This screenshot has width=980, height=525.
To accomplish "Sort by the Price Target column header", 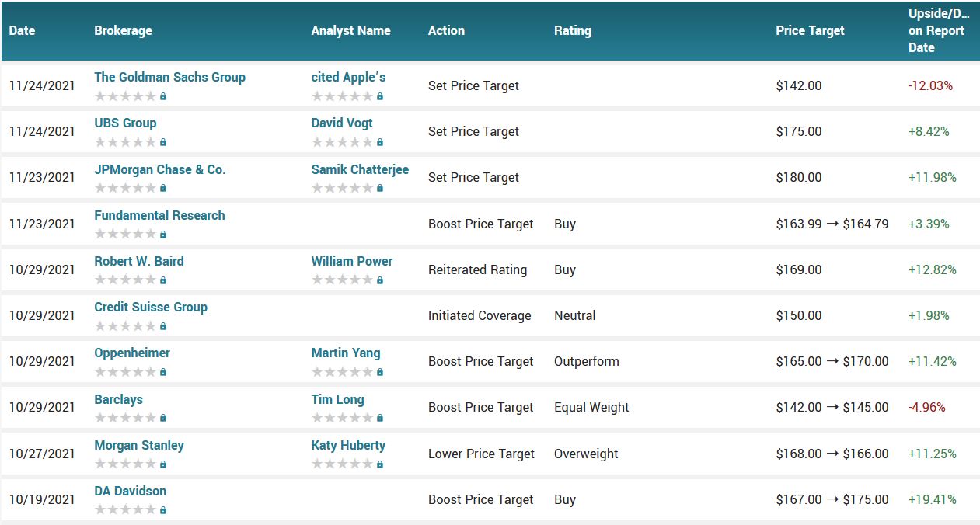I will click(x=810, y=31).
